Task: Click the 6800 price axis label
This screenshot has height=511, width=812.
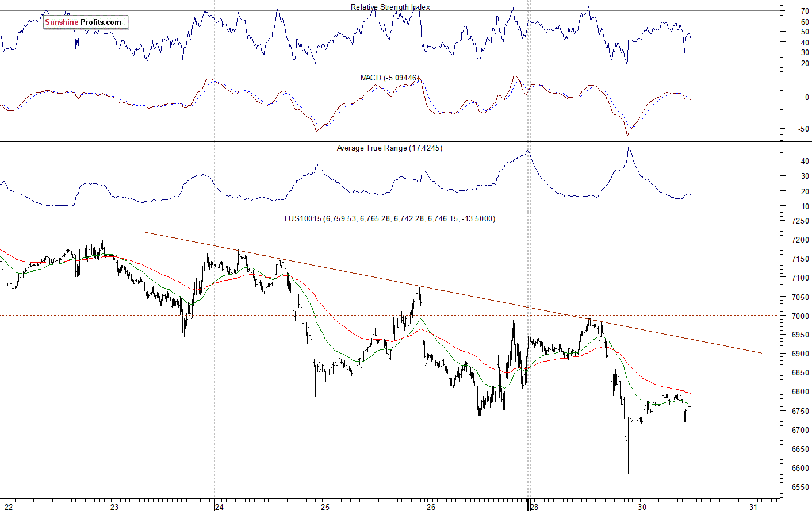Action: 800,392
